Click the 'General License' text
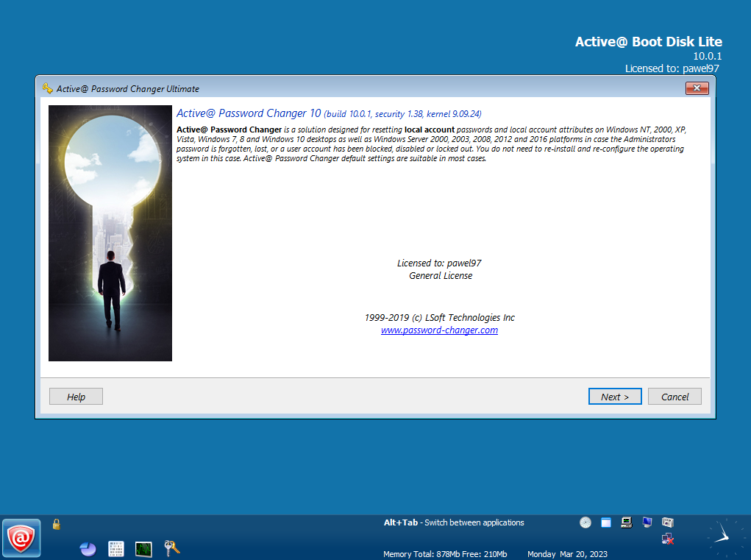 [x=441, y=275]
